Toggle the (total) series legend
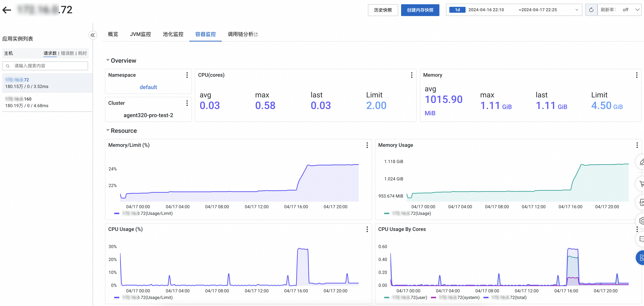The width and height of the screenshot is (644, 306). 505,298
